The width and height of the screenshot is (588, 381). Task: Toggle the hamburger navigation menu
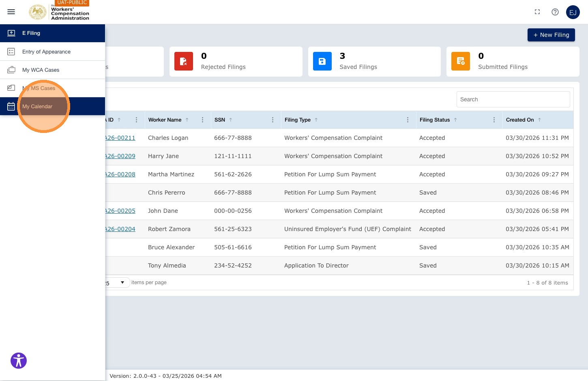pos(11,12)
